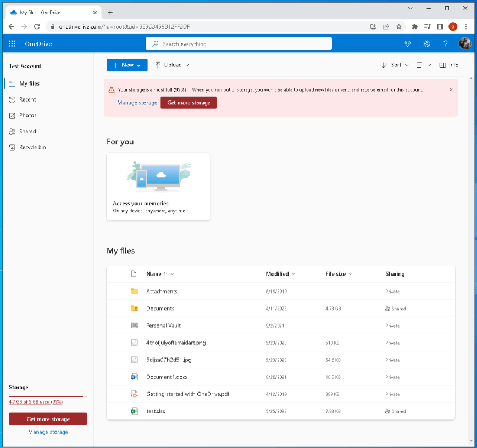Open the help question mark
The image size is (477, 448).
[445, 44]
